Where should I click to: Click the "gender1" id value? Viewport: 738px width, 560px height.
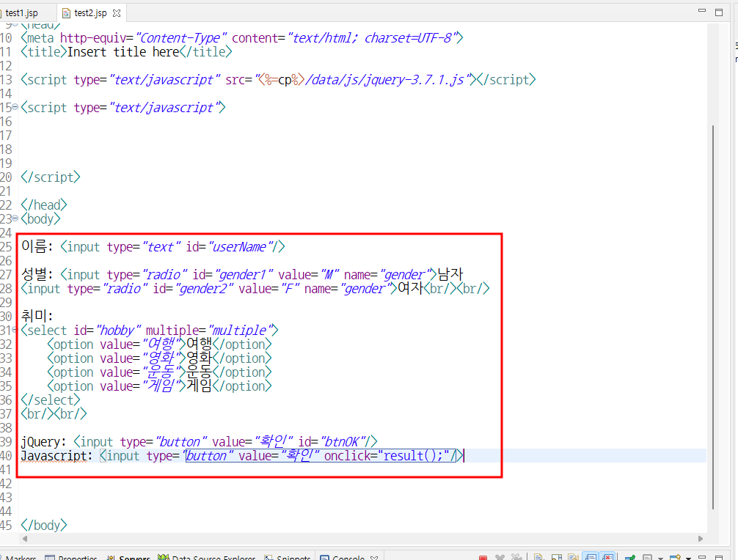[243, 275]
